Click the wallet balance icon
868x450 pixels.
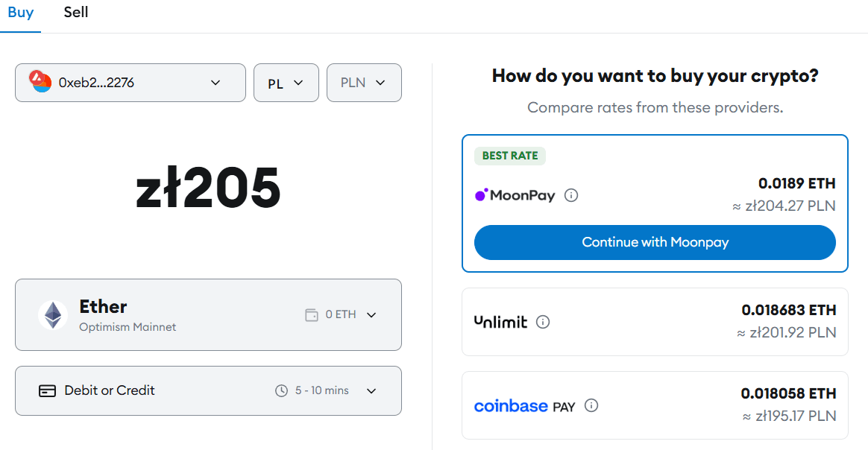tap(312, 314)
